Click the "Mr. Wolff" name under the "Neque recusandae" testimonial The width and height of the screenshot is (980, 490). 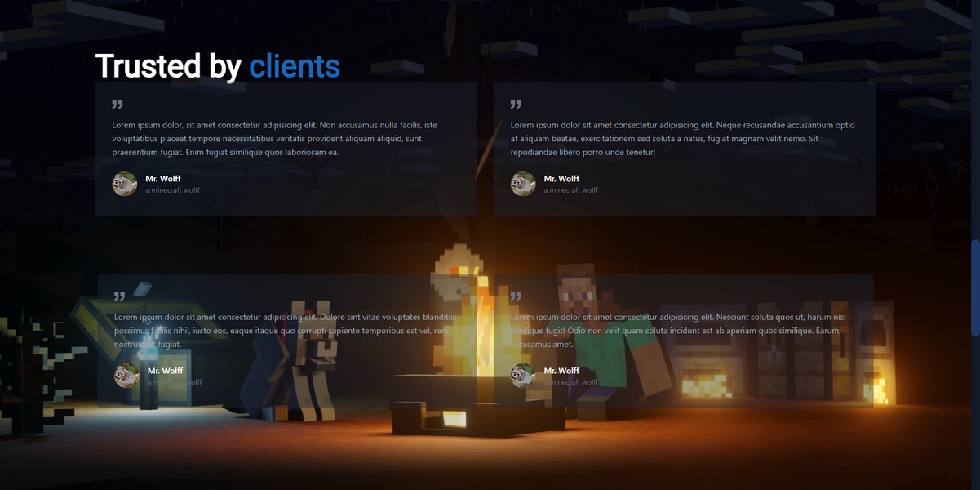(561, 179)
